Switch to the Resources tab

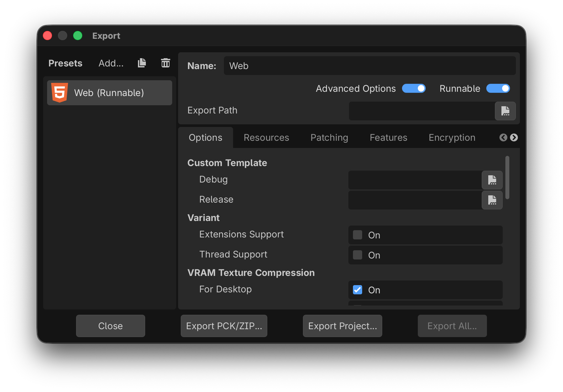(266, 137)
